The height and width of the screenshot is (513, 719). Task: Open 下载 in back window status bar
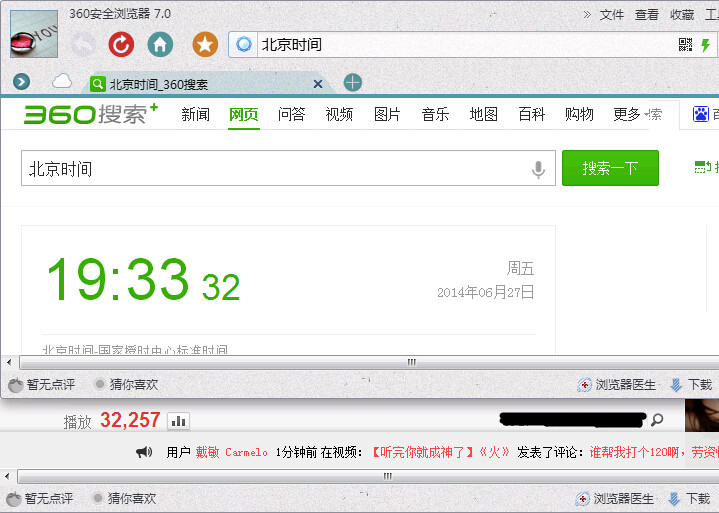(x=690, y=498)
